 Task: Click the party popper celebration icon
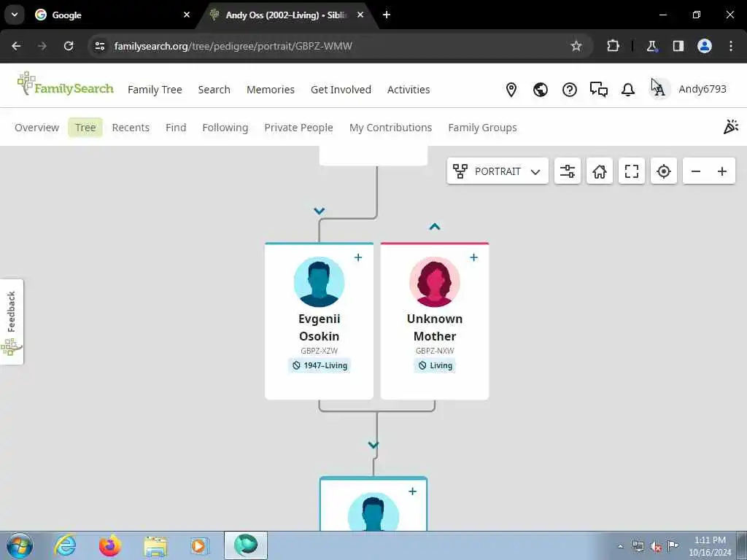point(730,127)
